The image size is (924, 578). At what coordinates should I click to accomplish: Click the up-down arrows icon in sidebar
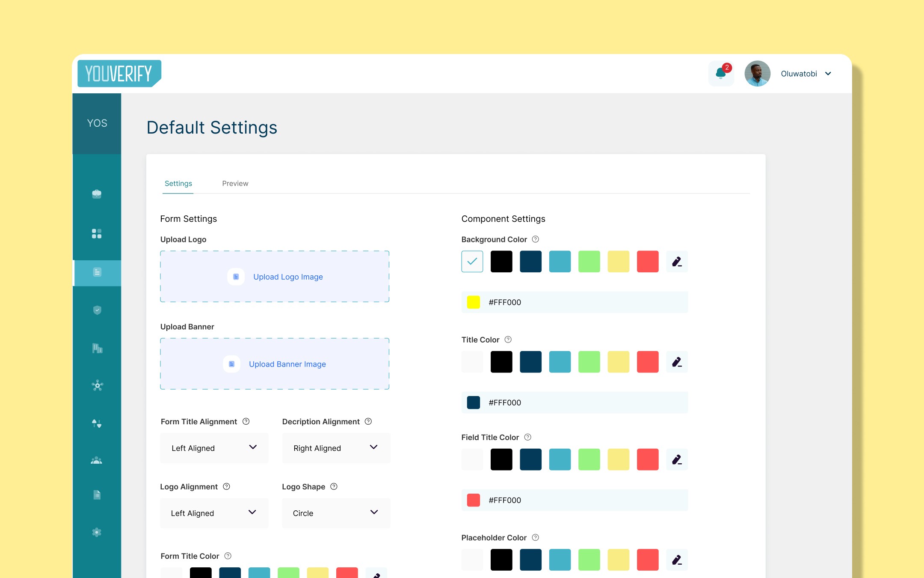97,423
